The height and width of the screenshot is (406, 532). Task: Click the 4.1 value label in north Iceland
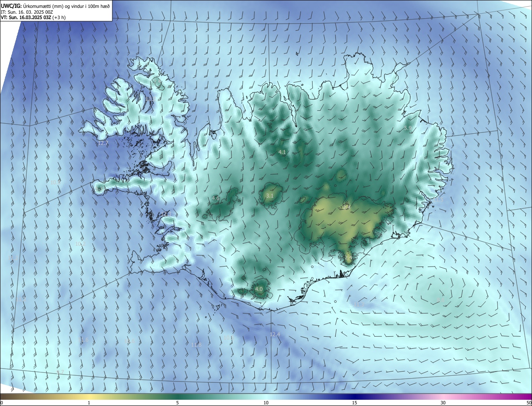(282, 152)
